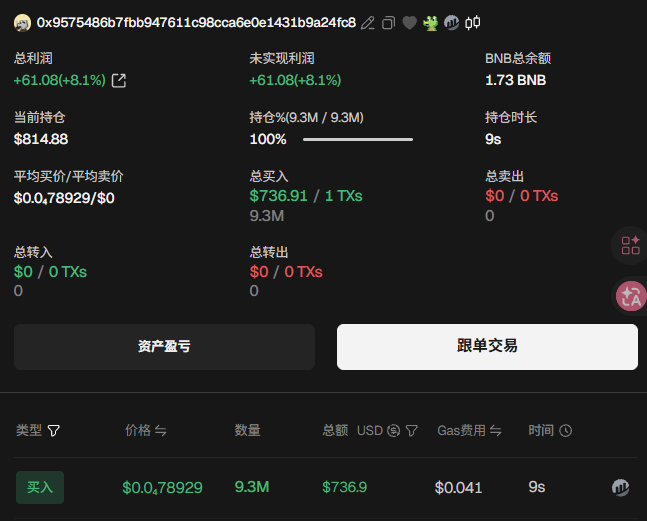The height and width of the screenshot is (521, 647).
Task: Click the 9s time cell in table row
Action: tap(536, 487)
